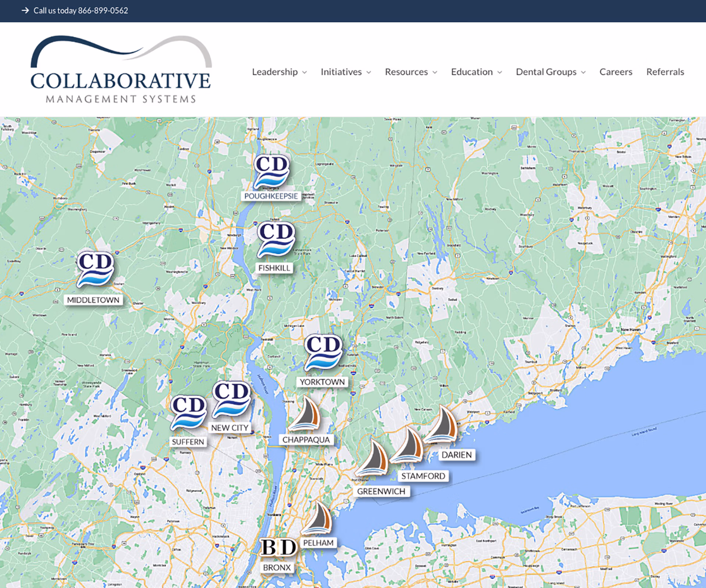Expand the Leadership dropdown menu
706x588 pixels.
point(279,72)
